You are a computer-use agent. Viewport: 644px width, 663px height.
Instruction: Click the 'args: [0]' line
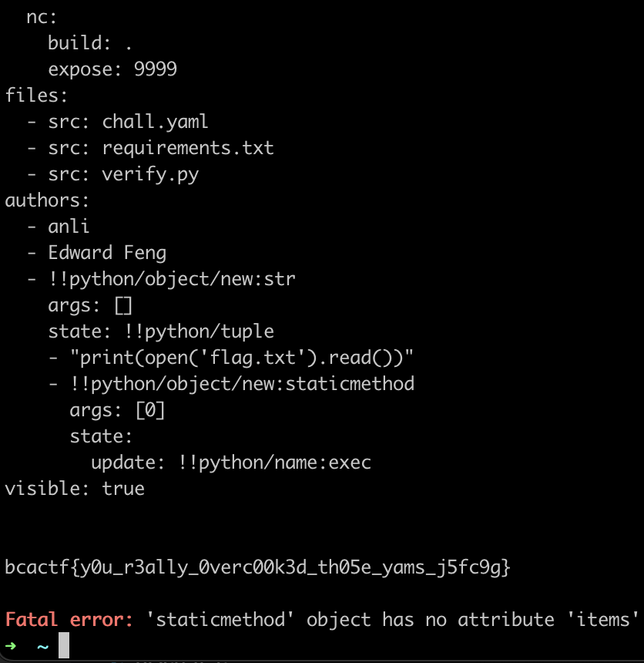pyautogui.click(x=117, y=410)
